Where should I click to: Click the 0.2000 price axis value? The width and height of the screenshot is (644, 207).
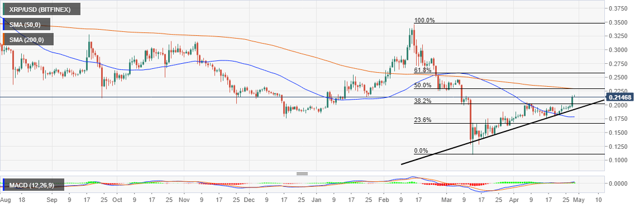pyautogui.click(x=619, y=105)
